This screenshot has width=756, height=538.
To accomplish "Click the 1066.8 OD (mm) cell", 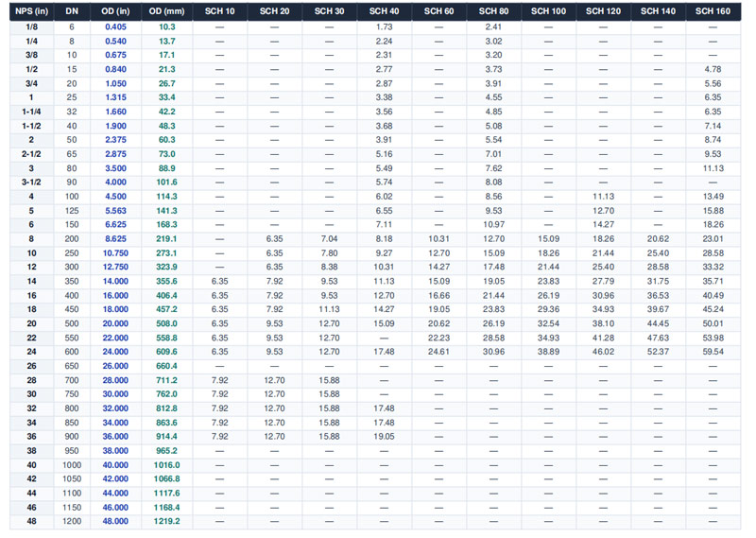I will pos(167,479).
